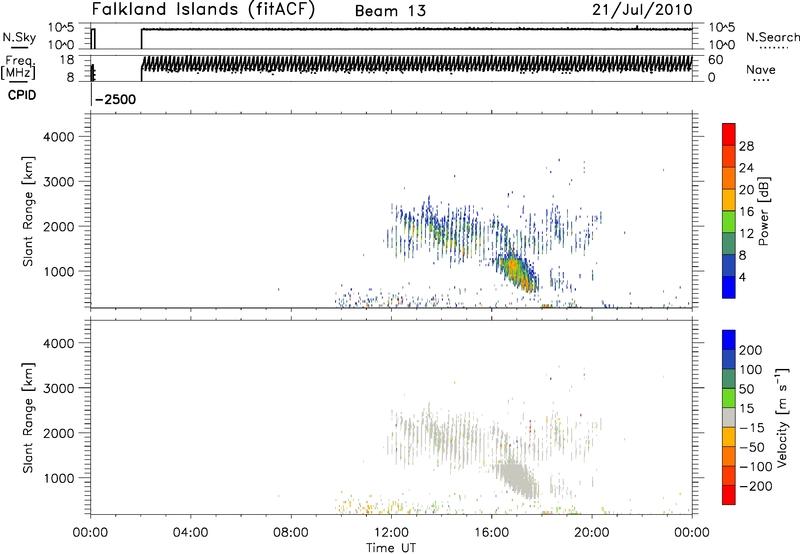Click red bottom segment of Velocity color bar
800x554 pixels.
pyautogui.click(x=729, y=495)
